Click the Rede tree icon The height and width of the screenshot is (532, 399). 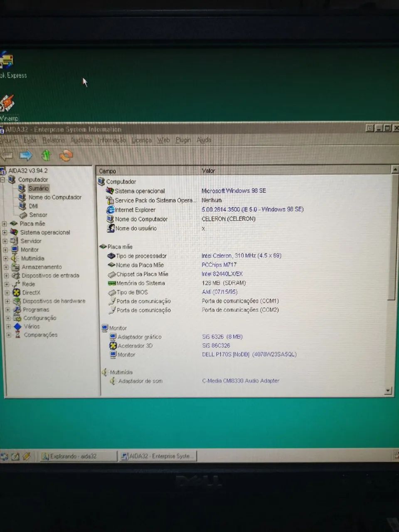pyautogui.click(x=16, y=284)
